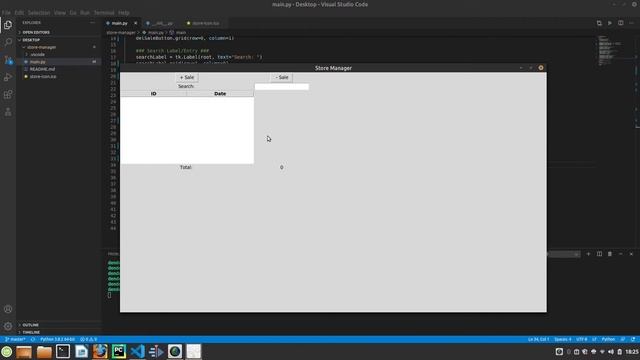Select the main breadcrumb symbol
Viewport: 640px width, 360px height.
click(181, 32)
